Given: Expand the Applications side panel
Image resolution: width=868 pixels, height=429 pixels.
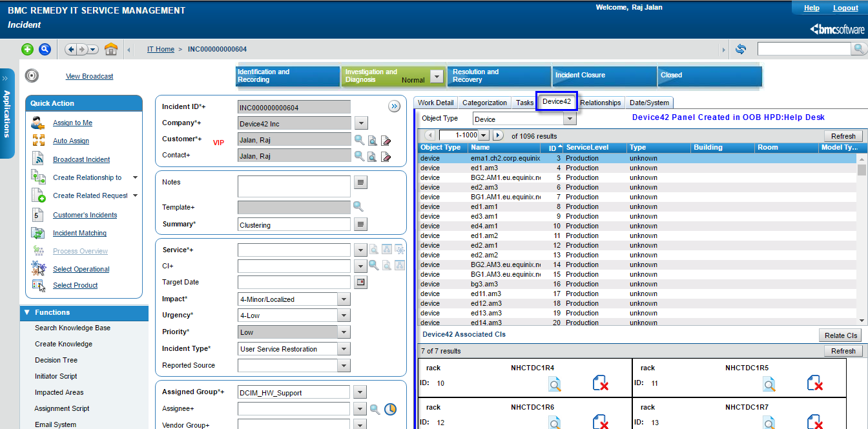Looking at the screenshot, I should pyautogui.click(x=6, y=113).
